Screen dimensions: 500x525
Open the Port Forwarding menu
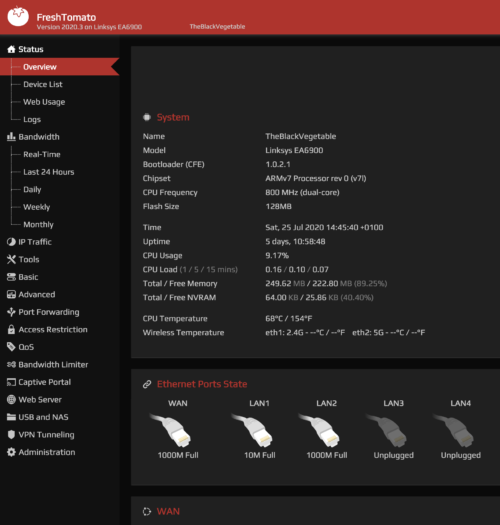coord(49,312)
